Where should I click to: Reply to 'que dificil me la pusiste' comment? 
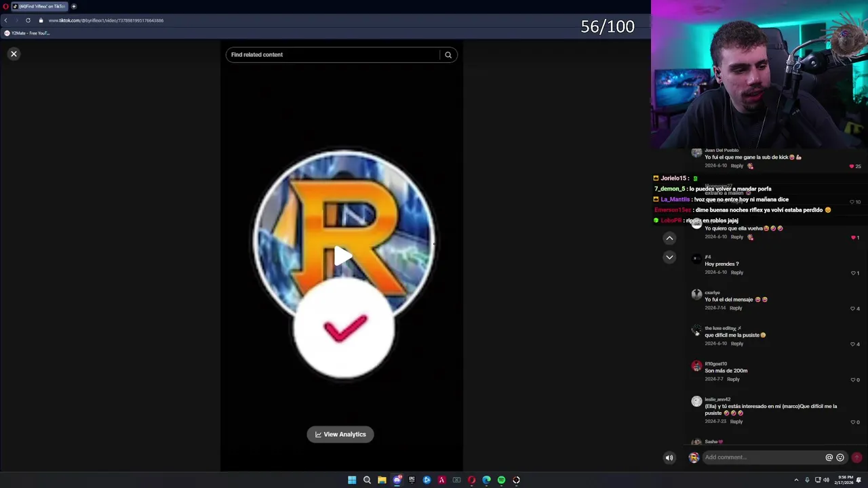737,344
